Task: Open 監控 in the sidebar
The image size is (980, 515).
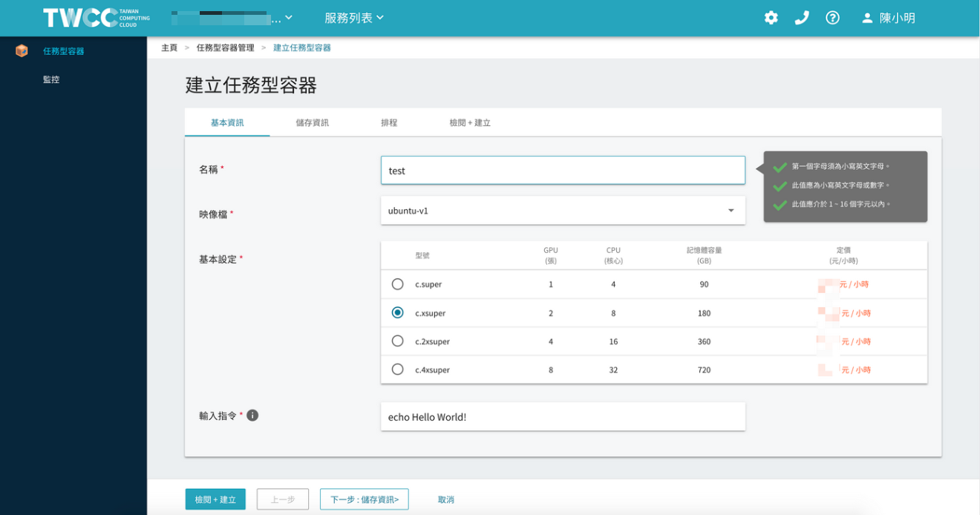Action: coord(51,79)
